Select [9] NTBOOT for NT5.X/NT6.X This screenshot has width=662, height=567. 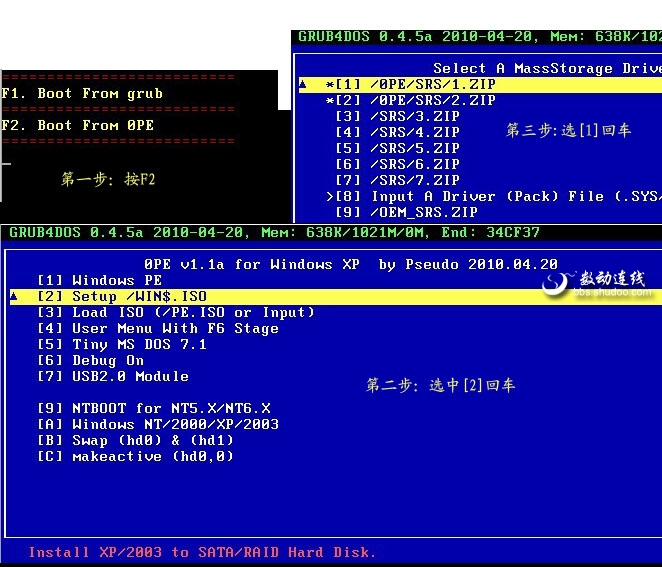click(x=154, y=408)
